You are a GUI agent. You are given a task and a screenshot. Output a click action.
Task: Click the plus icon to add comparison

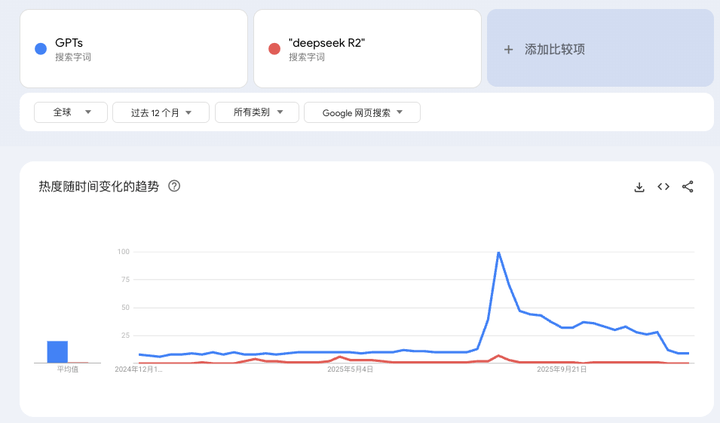[x=508, y=49]
